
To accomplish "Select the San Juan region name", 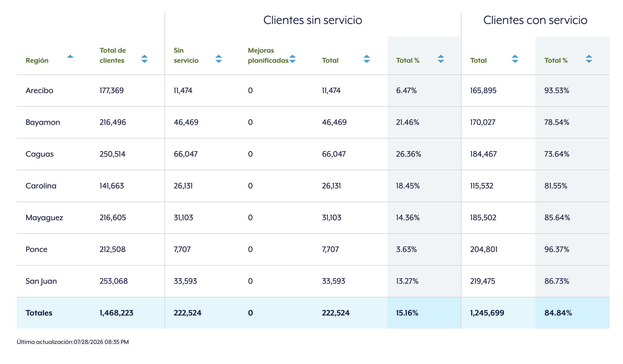I will click(x=41, y=281).
